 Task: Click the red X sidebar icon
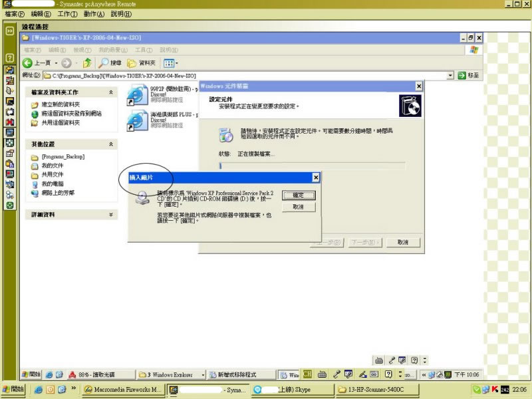pos(10,122)
